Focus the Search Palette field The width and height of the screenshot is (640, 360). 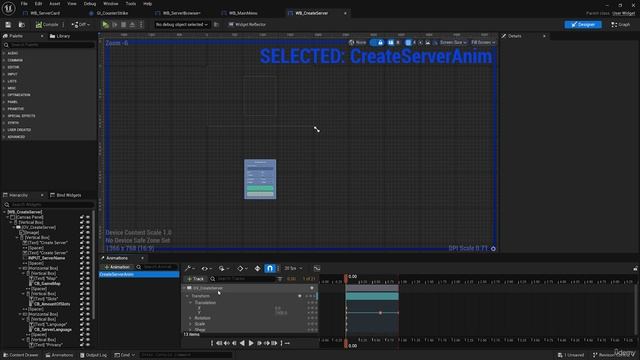pos(49,45)
